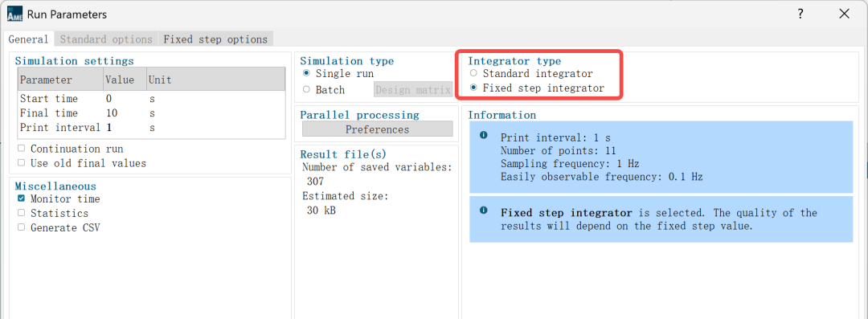The height and width of the screenshot is (319, 868).
Task: Select the Start time parameter row
Action: tap(151, 99)
